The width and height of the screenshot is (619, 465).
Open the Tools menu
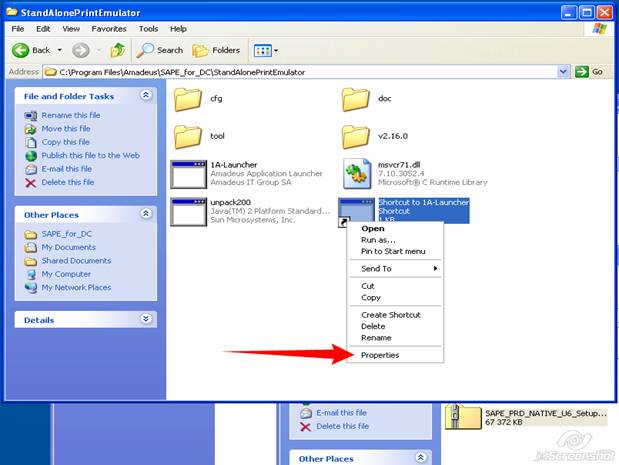(x=148, y=29)
